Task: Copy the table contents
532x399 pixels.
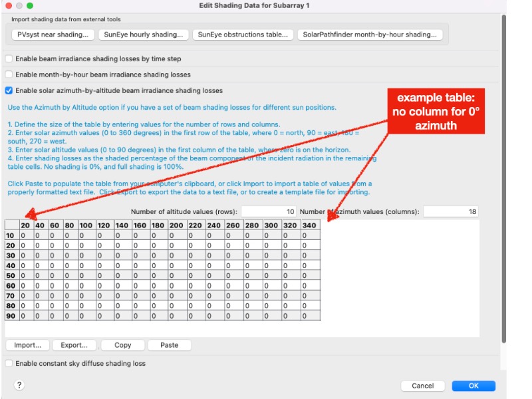Action: point(123,345)
